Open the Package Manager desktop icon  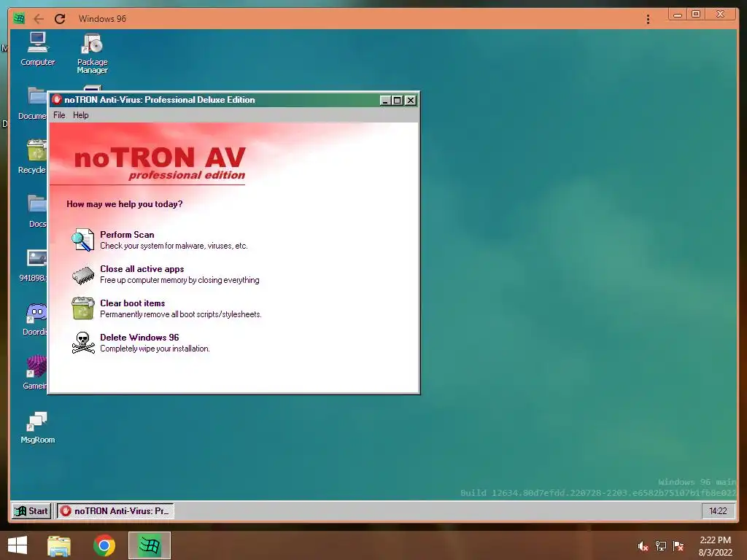click(93, 52)
